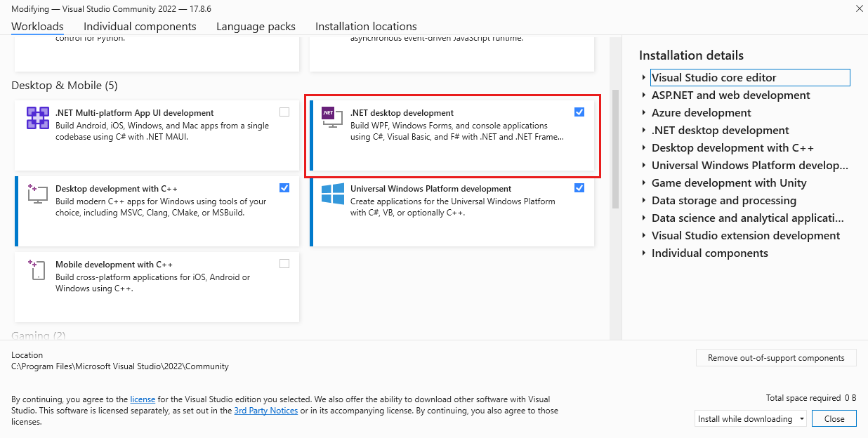Open the license link
This screenshot has height=438, width=868.
(x=143, y=399)
